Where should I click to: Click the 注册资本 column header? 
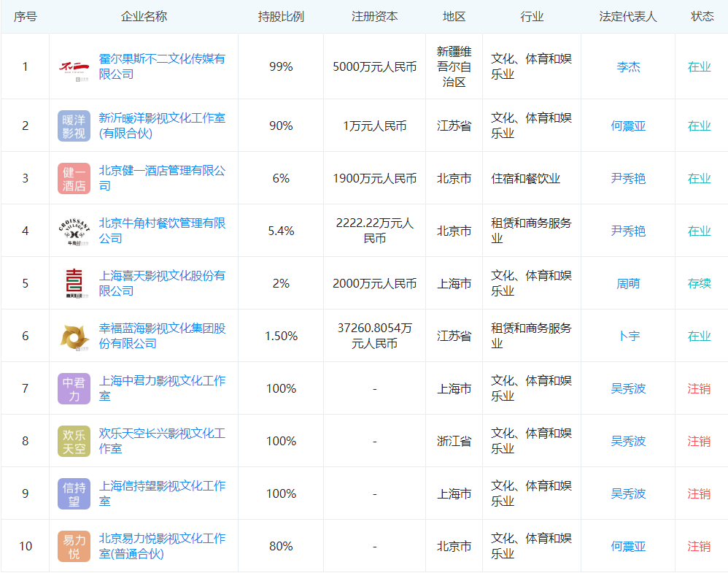tap(375, 16)
